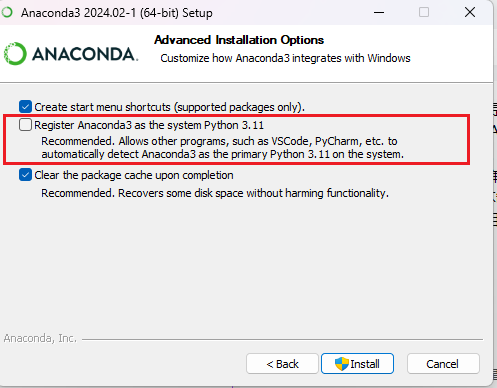
Task: Go back using the < Back button
Action: pyautogui.click(x=282, y=364)
